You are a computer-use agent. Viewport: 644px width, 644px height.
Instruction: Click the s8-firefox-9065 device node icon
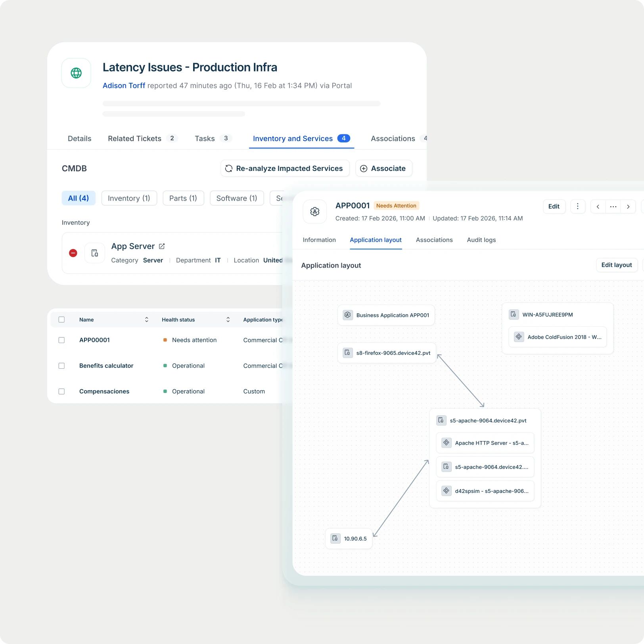click(348, 353)
